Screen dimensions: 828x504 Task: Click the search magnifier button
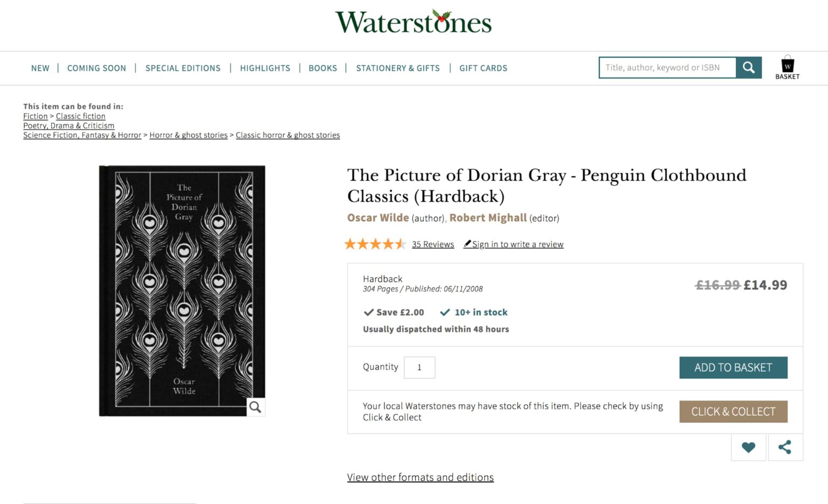coord(749,68)
